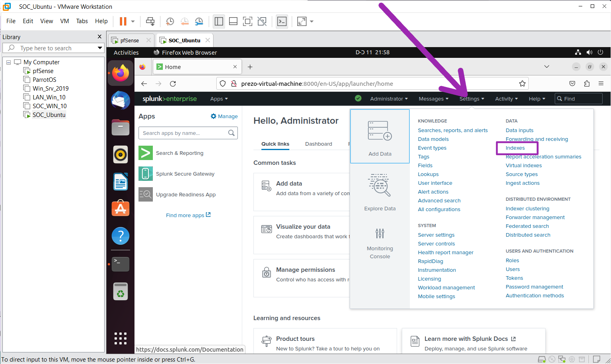
Task: Click the Password management link
Action: point(534,287)
